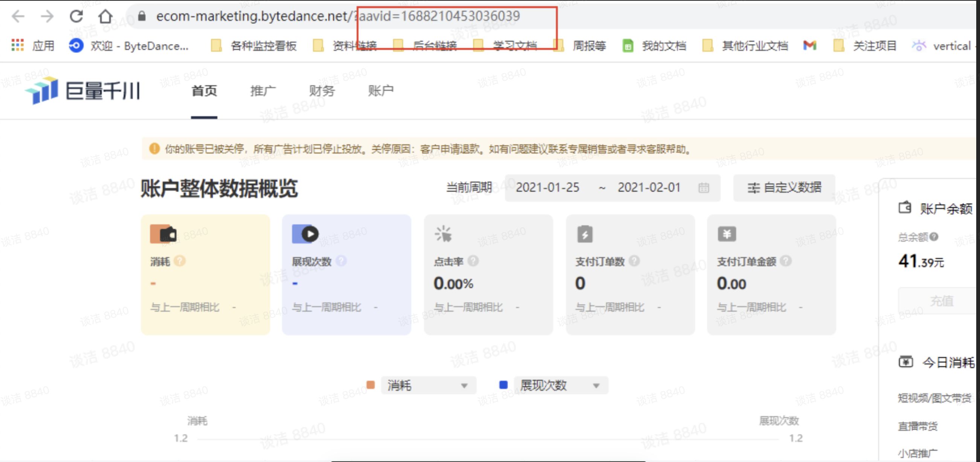Switch to the 推广 tab
The height and width of the screenshot is (462, 980).
click(x=263, y=90)
